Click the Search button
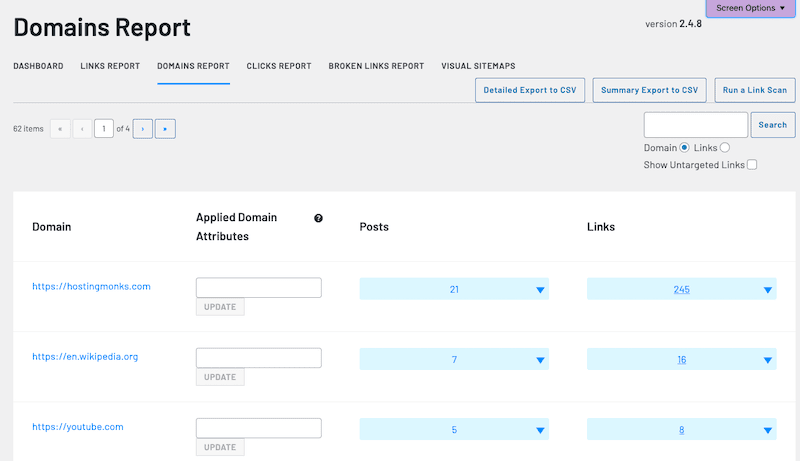This screenshot has height=461, width=800. coord(773,125)
